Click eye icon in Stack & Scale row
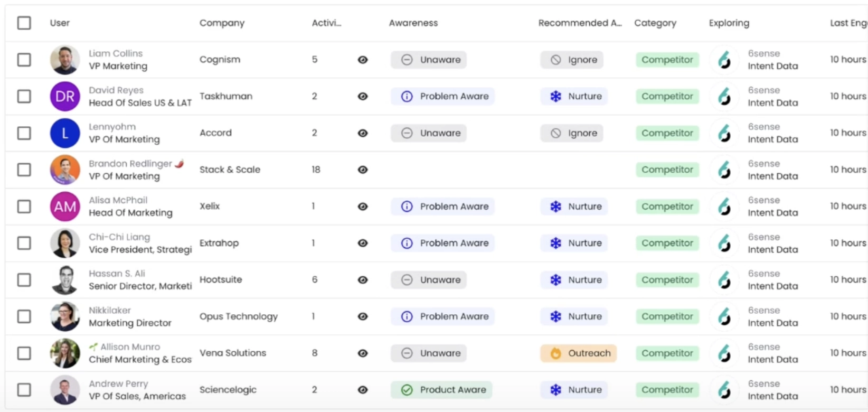Screen dimensions: 868x412 (x=363, y=170)
